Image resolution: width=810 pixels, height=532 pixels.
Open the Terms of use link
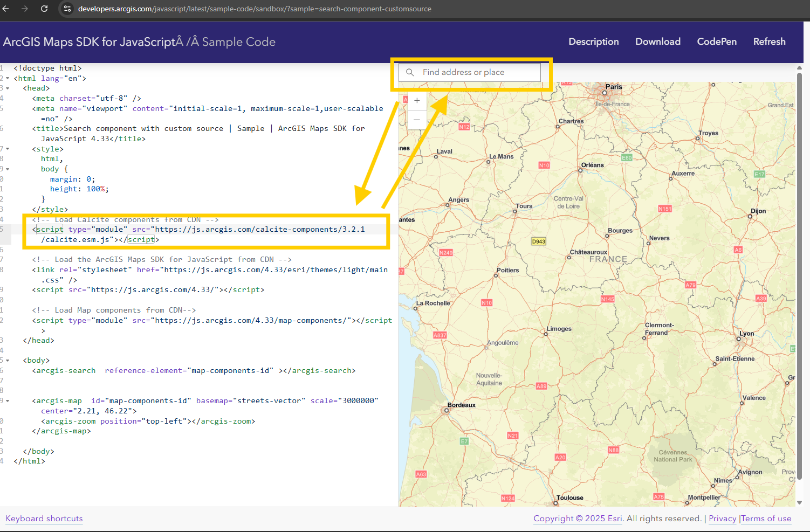coord(766,519)
